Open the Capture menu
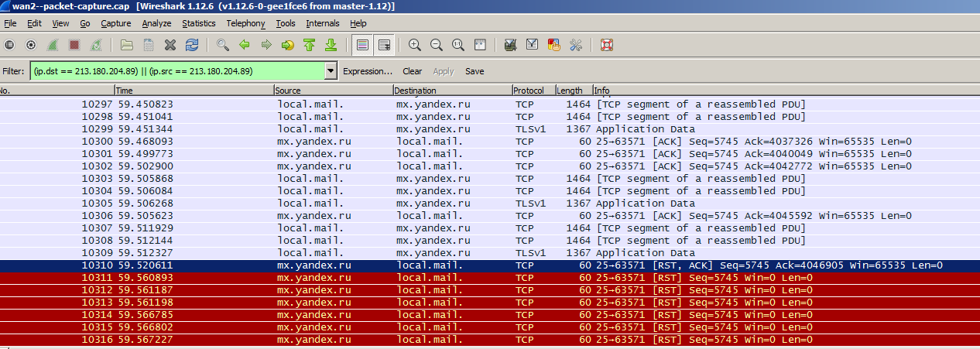Screen dimensions: 980x349 [x=115, y=24]
